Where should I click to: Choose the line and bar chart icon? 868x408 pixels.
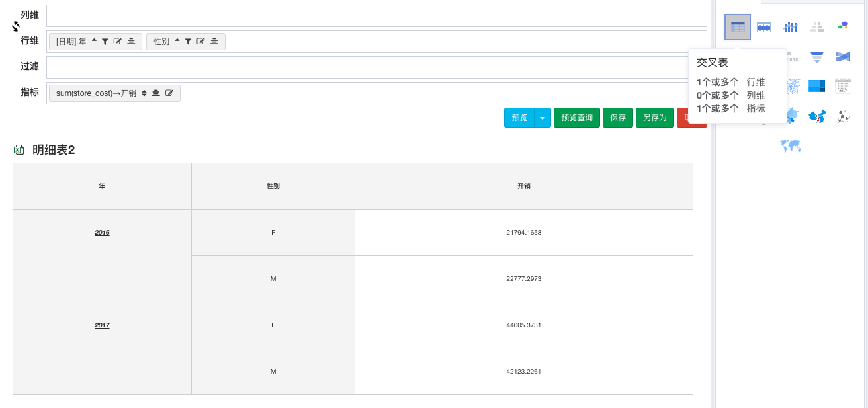[x=790, y=27]
